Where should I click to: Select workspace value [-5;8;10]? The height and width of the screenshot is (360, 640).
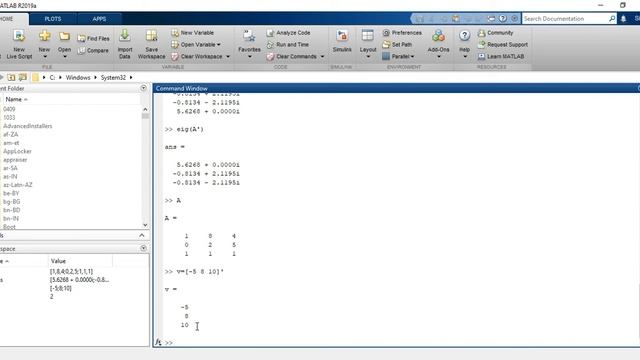pyautogui.click(x=60, y=288)
